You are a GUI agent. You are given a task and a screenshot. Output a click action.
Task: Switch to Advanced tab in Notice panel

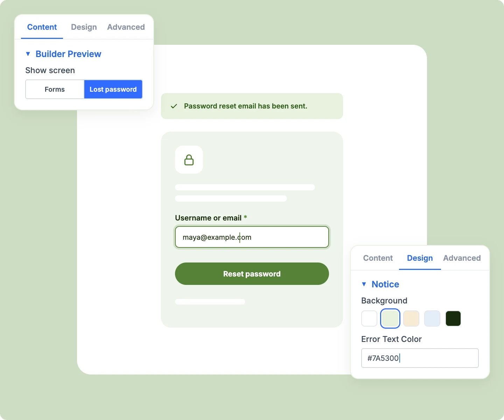[462, 258]
